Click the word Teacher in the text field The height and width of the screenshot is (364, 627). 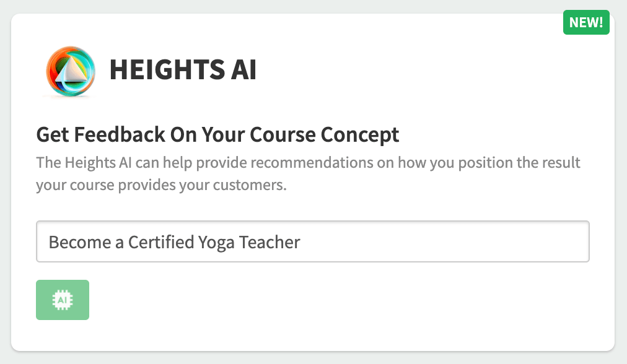click(270, 242)
